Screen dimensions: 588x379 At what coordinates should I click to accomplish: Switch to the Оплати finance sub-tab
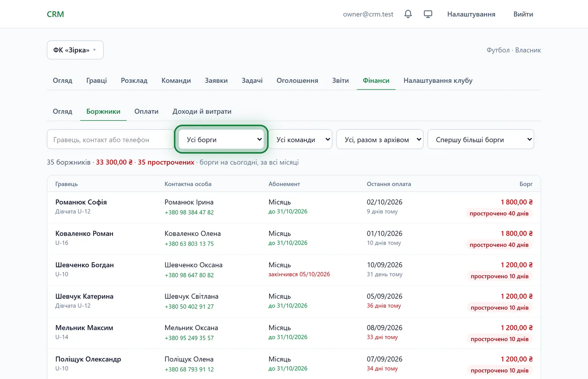146,111
